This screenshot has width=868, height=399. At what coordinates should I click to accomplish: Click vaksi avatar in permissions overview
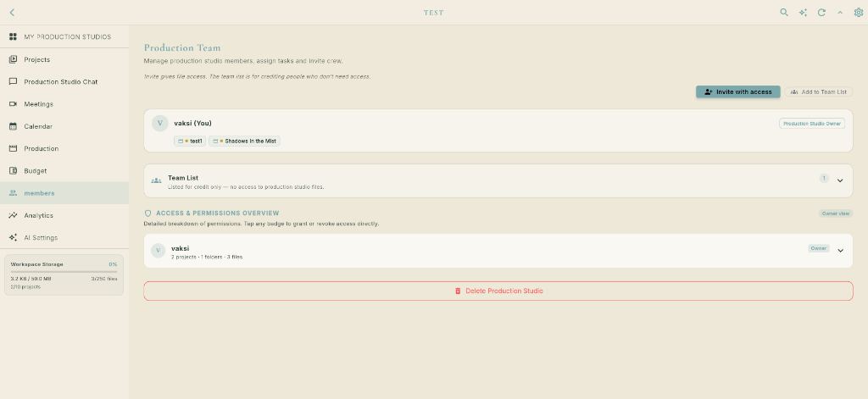(159, 251)
